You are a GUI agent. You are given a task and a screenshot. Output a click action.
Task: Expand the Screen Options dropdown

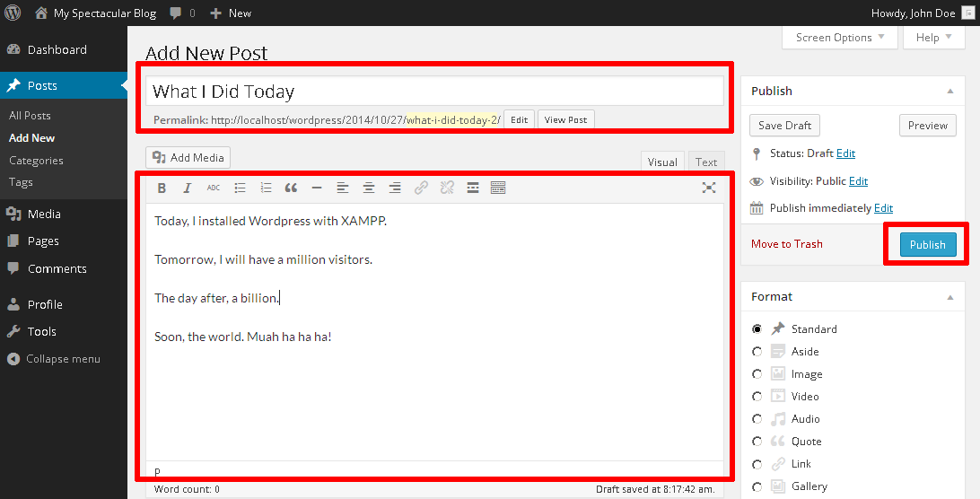839,38
